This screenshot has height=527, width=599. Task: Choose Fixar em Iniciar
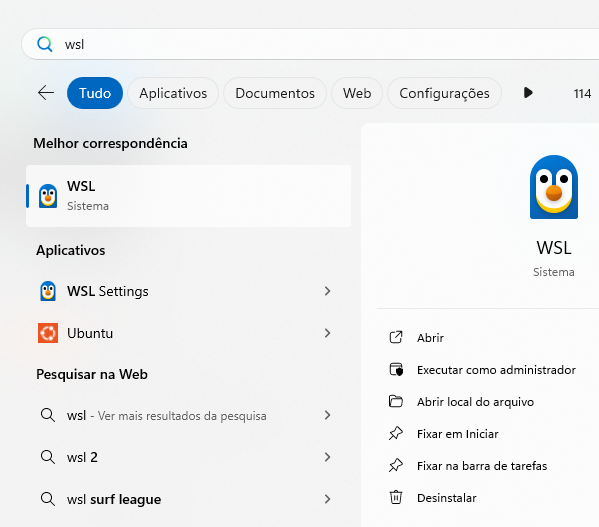458,434
